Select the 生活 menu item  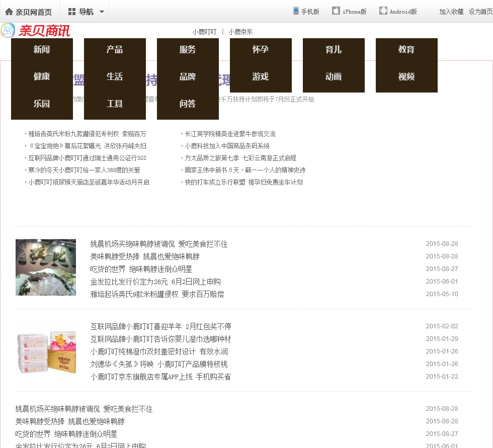115,76
